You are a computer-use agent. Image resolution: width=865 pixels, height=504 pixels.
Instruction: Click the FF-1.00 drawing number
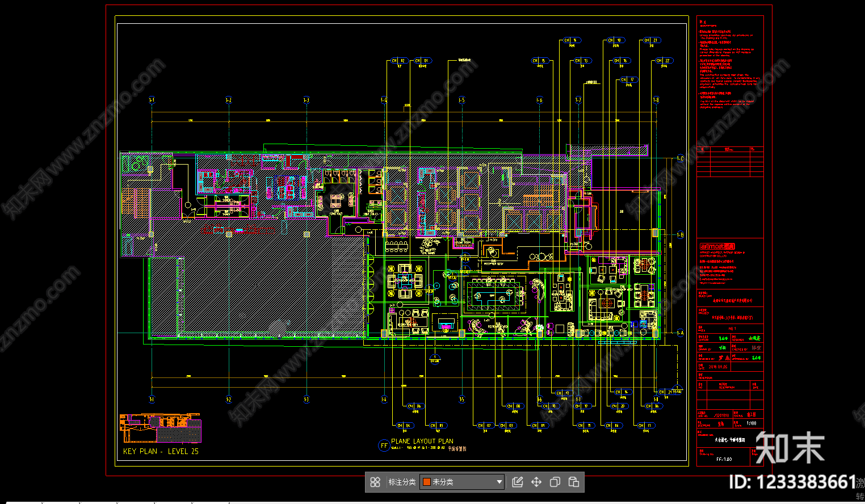point(724,459)
